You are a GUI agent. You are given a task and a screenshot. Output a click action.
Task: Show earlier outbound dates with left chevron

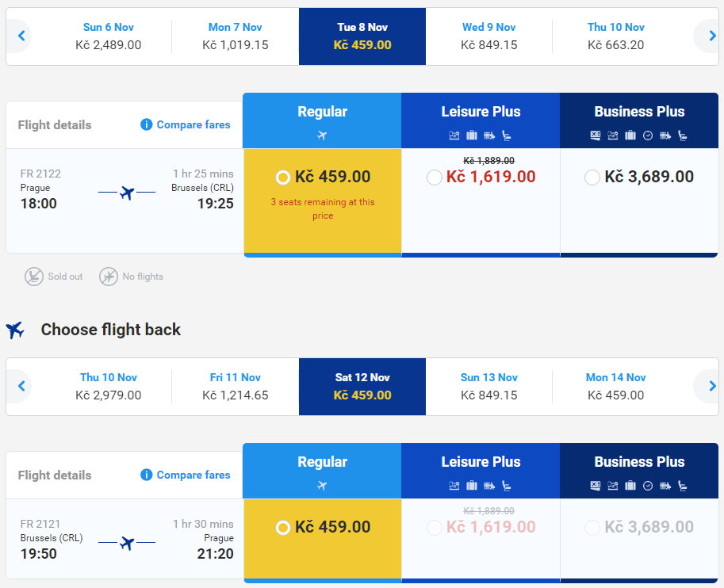(21, 36)
